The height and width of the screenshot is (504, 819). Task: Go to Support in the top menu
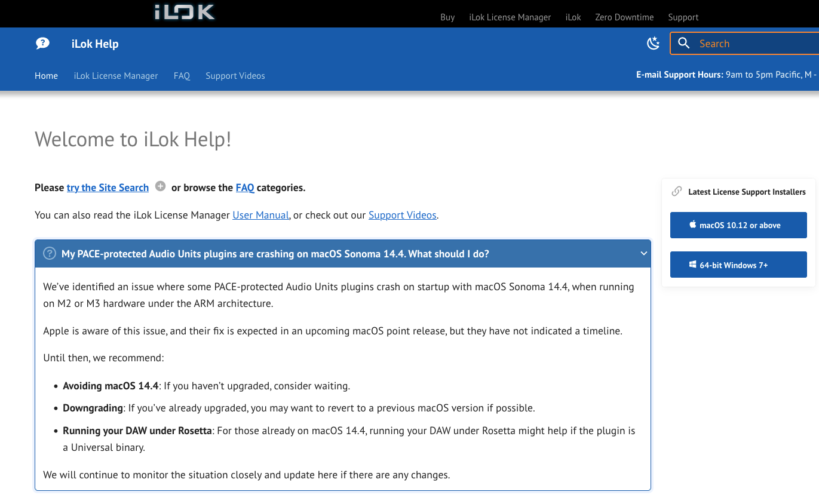[683, 17]
